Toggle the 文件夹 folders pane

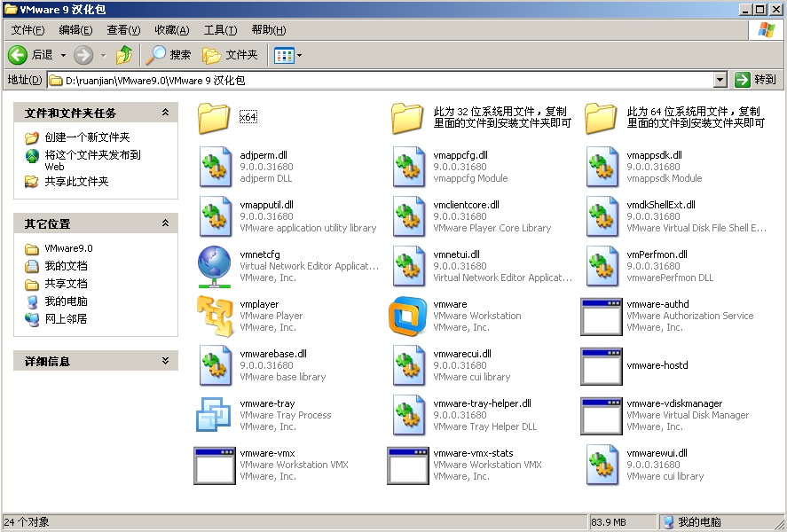coord(230,55)
